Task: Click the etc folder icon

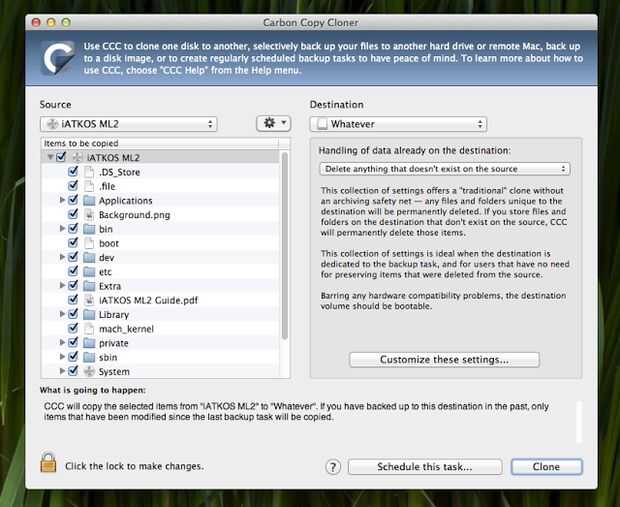Action: click(89, 272)
